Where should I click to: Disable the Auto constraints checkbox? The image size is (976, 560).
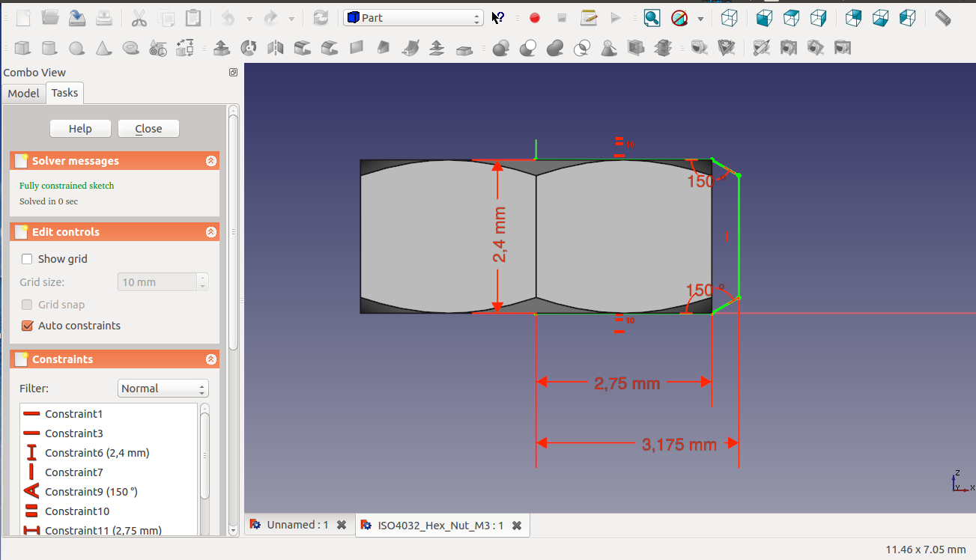(27, 326)
